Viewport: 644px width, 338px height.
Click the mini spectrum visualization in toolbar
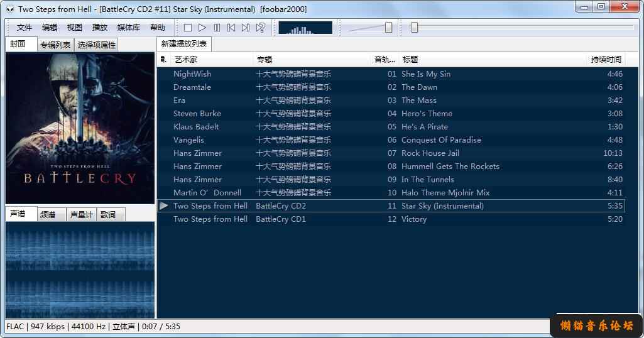(305, 28)
